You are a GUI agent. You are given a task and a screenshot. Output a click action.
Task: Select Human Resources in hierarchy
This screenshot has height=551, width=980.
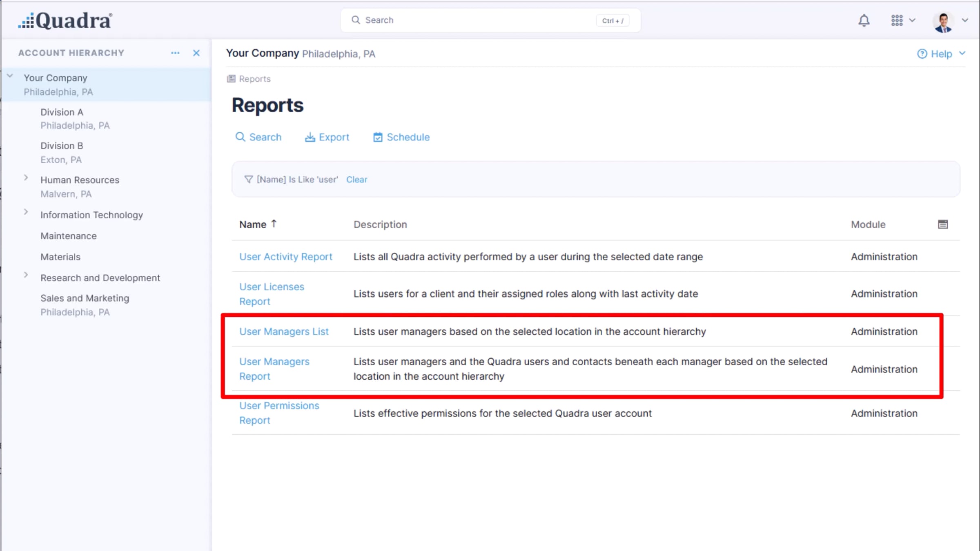point(80,187)
